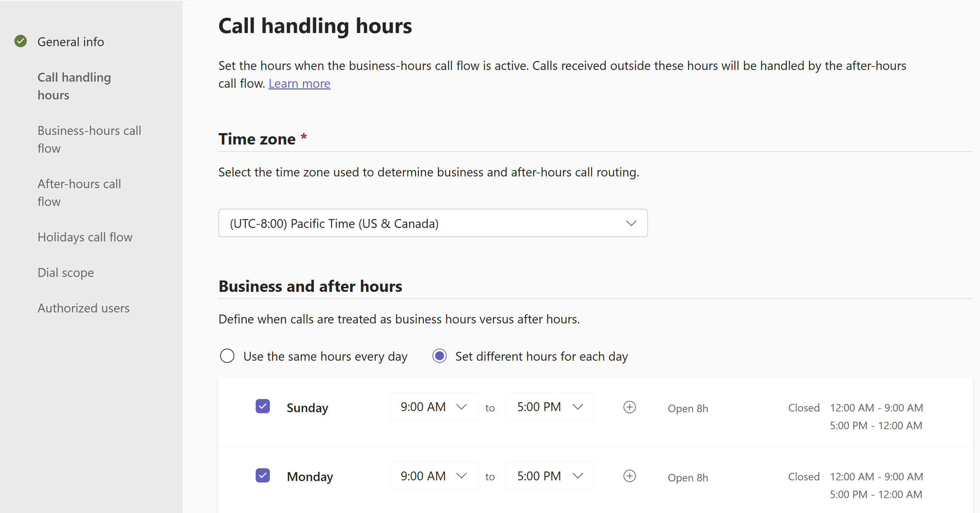Viewport: 980px width, 513px height.
Task: Click the Sunday day label
Action: [x=307, y=408]
